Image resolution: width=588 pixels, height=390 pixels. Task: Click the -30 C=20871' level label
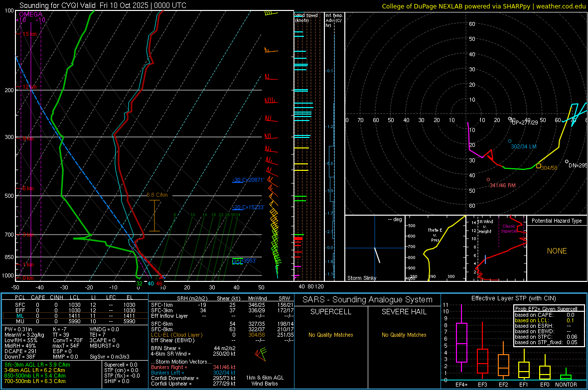point(248,180)
